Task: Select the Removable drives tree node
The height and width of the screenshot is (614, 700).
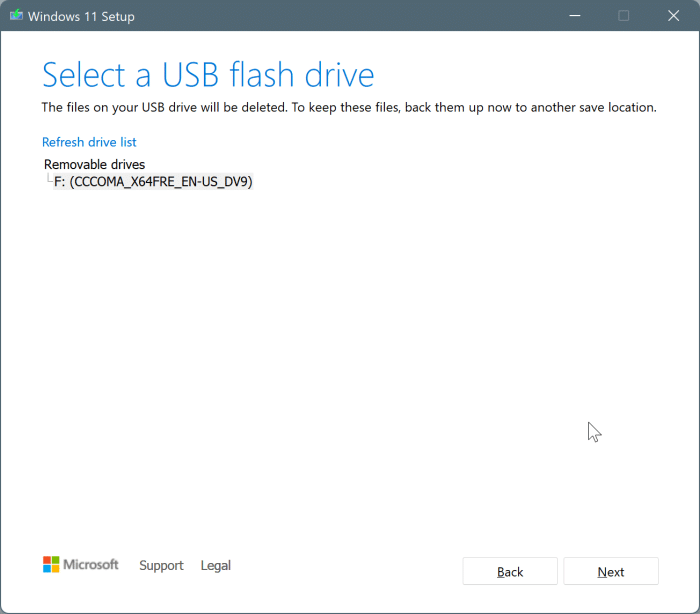Action: (94, 164)
